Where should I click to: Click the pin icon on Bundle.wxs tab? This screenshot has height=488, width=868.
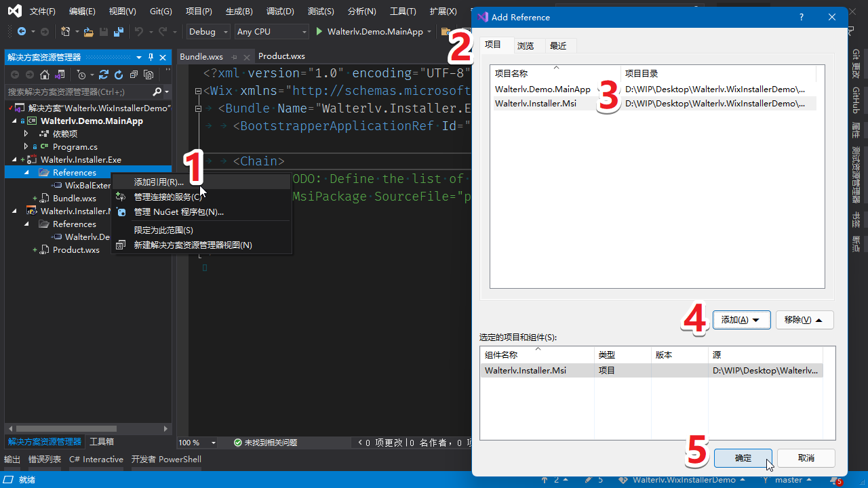235,57
